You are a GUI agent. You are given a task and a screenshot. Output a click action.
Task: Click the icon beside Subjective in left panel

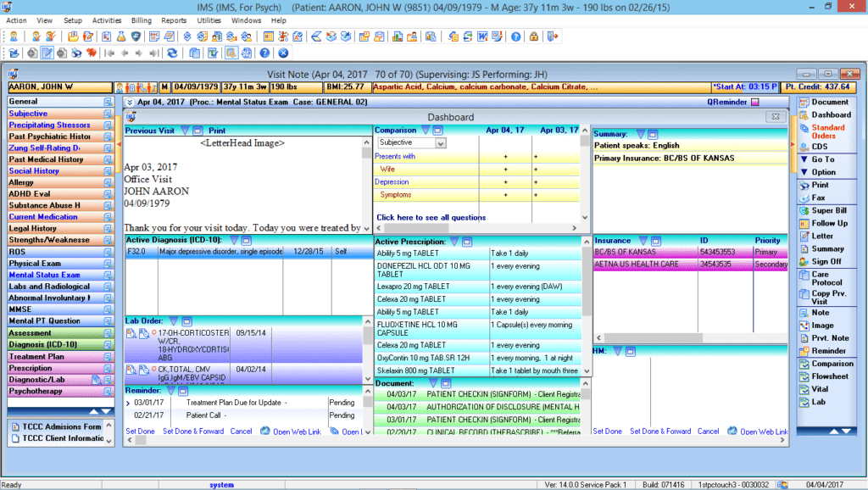tap(108, 114)
